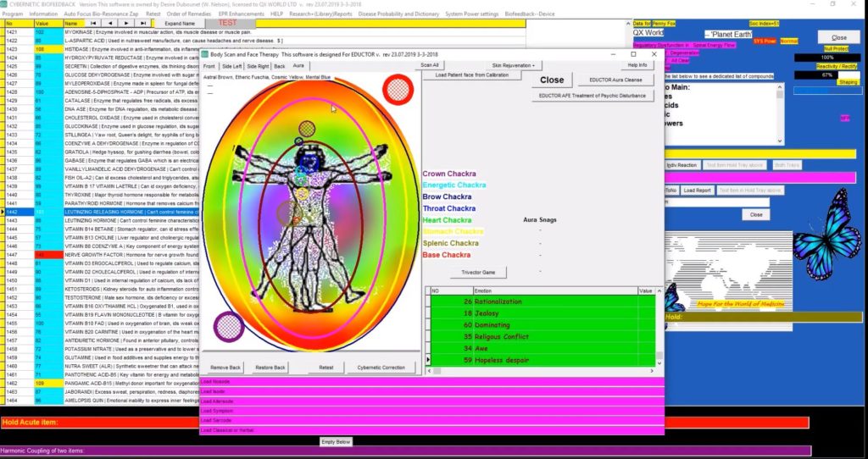This screenshot has width=868, height=459.
Task: Jump to last record navigation arrow
Action: pyautogui.click(x=142, y=23)
